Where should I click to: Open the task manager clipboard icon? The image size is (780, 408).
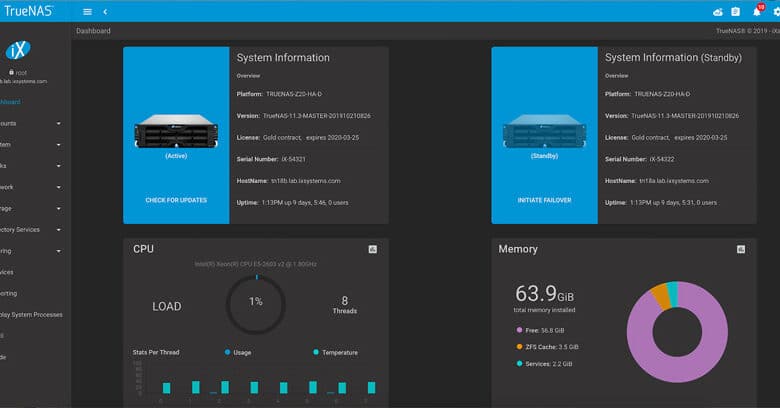(736, 12)
